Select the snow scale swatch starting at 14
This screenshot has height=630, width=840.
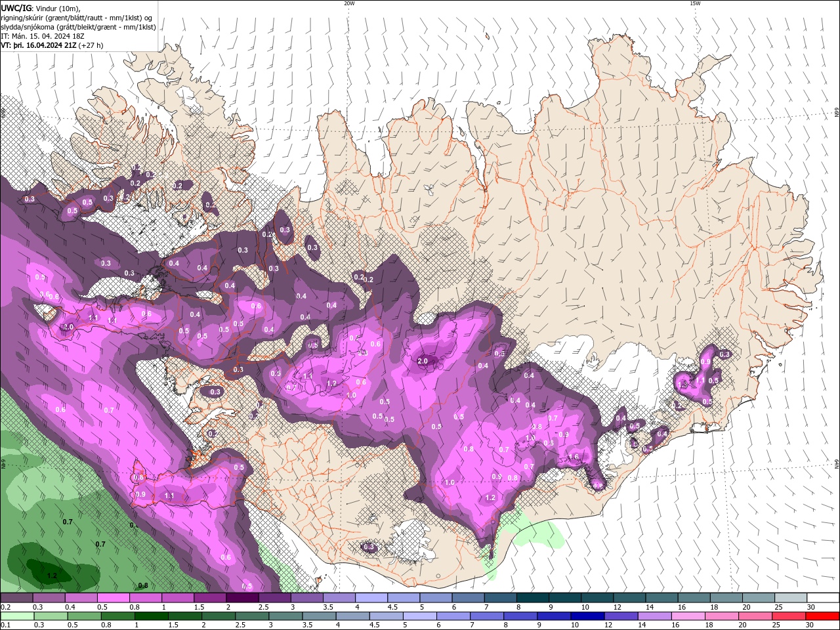[x=661, y=598]
